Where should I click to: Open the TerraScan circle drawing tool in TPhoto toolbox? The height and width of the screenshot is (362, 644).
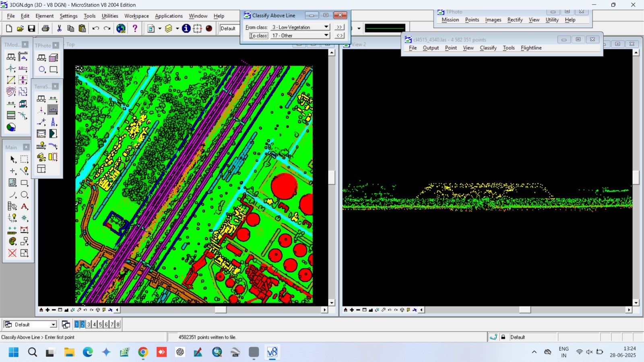pos(41,70)
